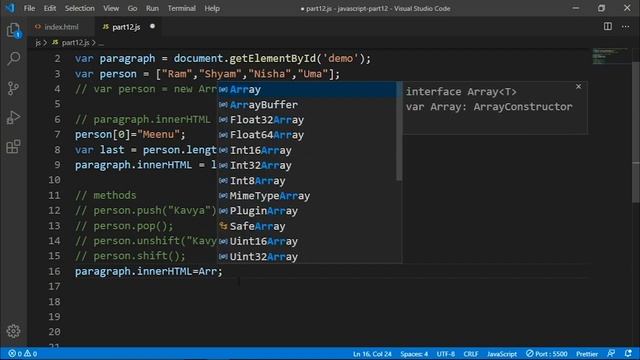Click the VS Code logo icon

click(x=10, y=8)
